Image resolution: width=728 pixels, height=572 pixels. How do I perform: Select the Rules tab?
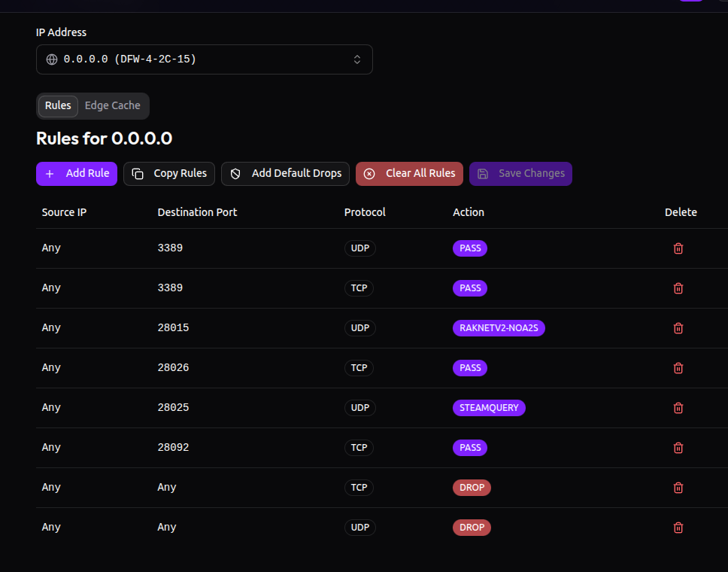[58, 105]
